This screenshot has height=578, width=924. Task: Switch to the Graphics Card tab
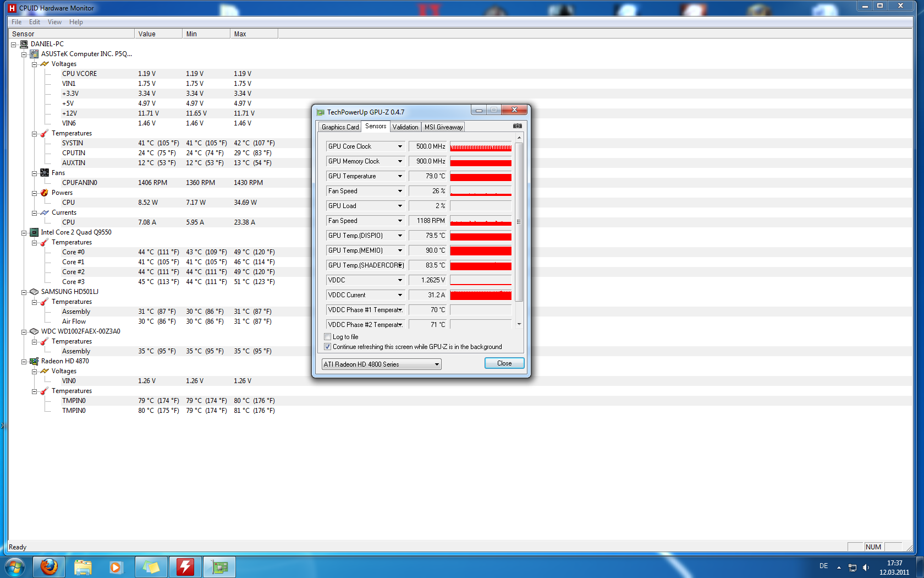[x=340, y=127]
